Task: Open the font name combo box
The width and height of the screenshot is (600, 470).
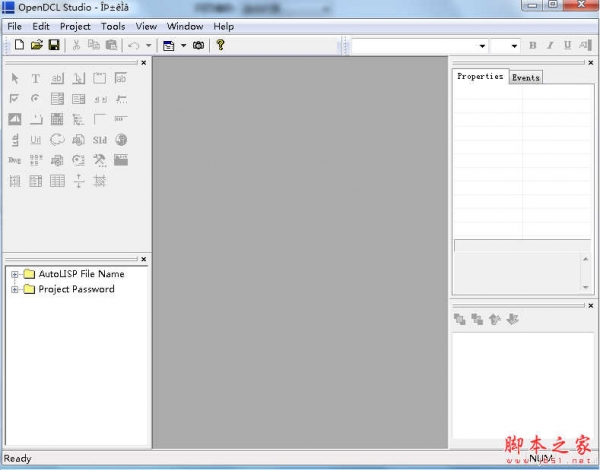Action: (420, 46)
